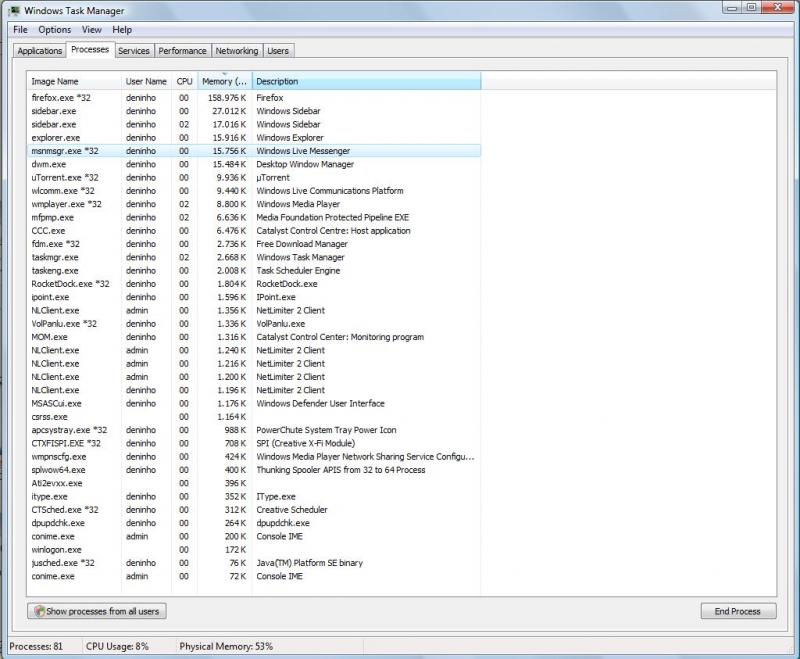Switch to the Services tab

pyautogui.click(x=134, y=51)
